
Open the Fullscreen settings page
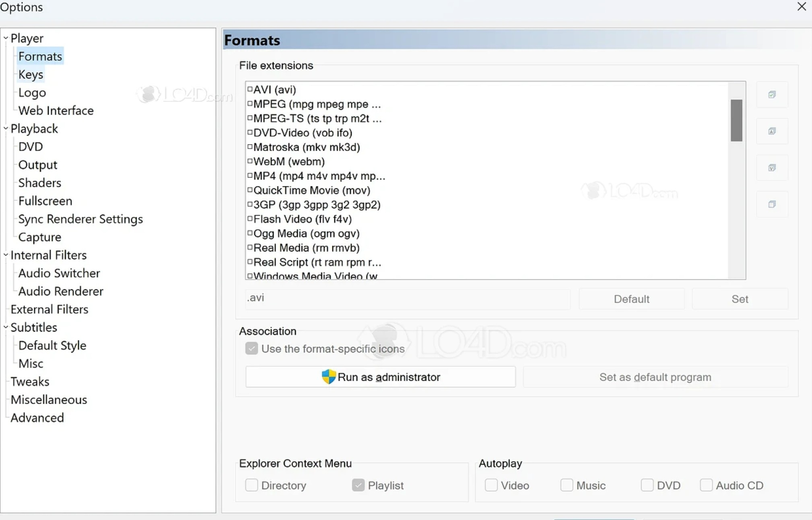click(45, 201)
